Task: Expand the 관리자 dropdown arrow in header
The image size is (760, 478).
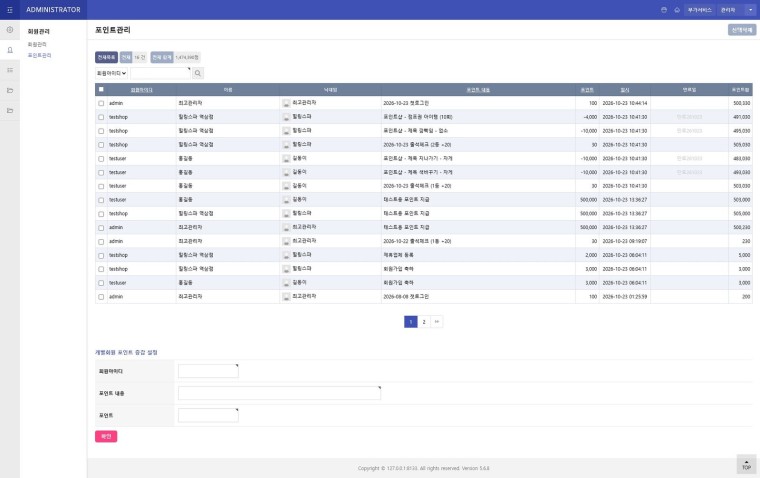Action: coord(750,10)
